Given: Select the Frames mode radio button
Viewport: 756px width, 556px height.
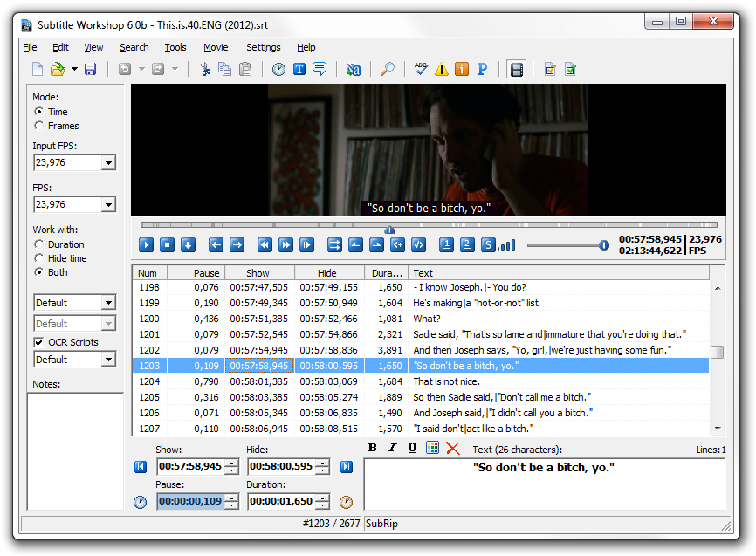Looking at the screenshot, I should click(x=38, y=125).
